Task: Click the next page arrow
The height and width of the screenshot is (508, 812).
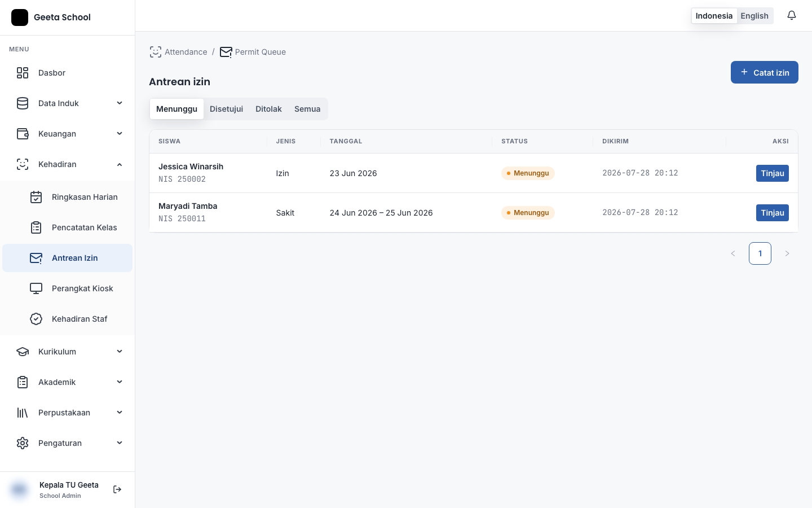Action: 787,253
